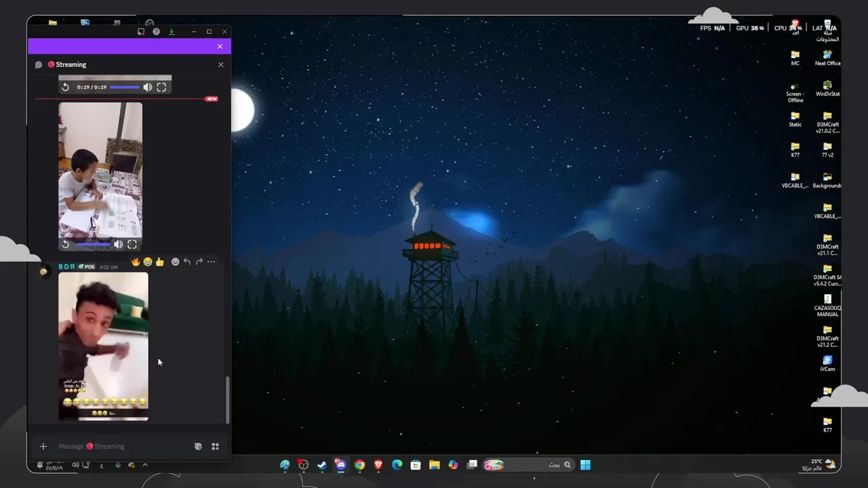868x488 pixels.
Task: Open Microsoft Edge from taskbar
Action: (x=397, y=465)
